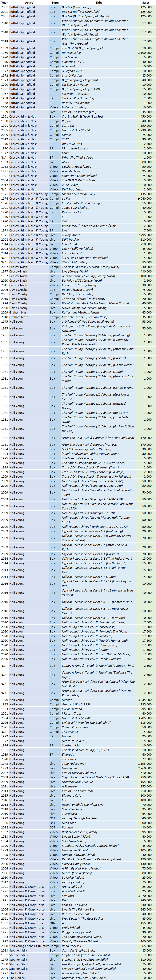The image size is (156, 980).
Task: Select the sales value 1 230 000
Action: (145, 130)
